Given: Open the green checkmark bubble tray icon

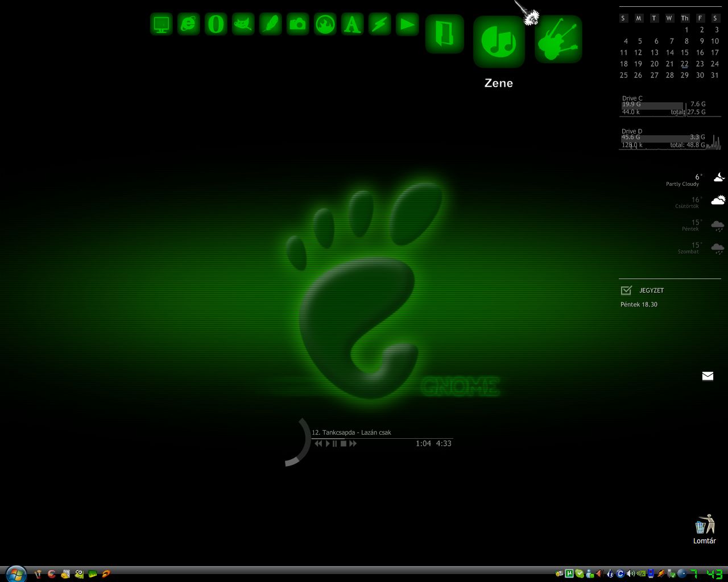Looking at the screenshot, I should (x=580, y=573).
